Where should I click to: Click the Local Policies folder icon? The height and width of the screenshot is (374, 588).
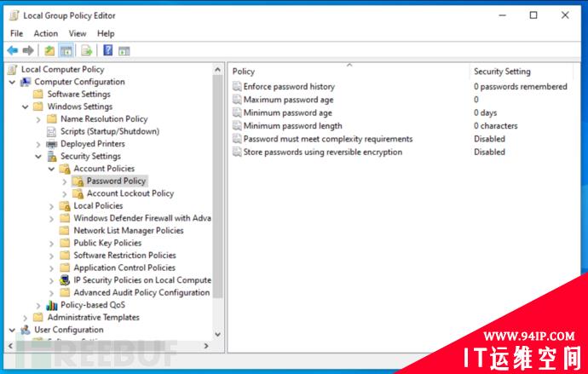pyautogui.click(x=65, y=206)
